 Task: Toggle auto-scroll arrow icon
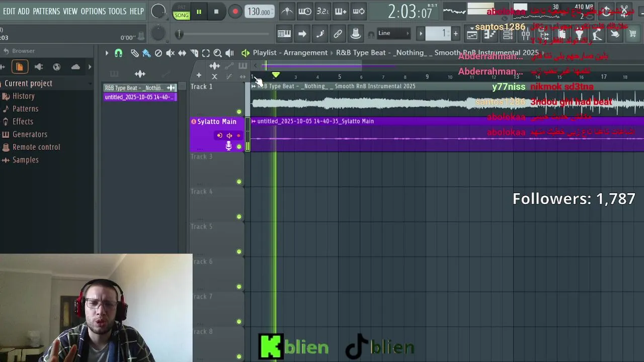coord(302,34)
